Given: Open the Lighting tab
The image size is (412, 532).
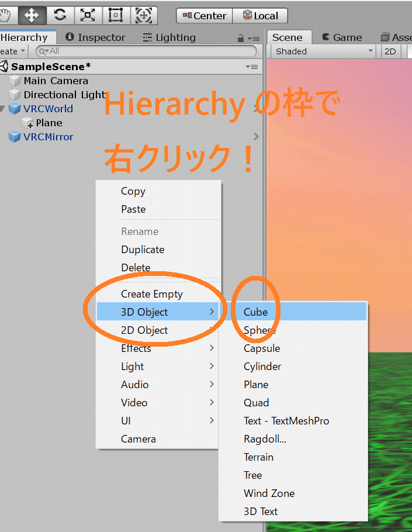Looking at the screenshot, I should [x=169, y=37].
